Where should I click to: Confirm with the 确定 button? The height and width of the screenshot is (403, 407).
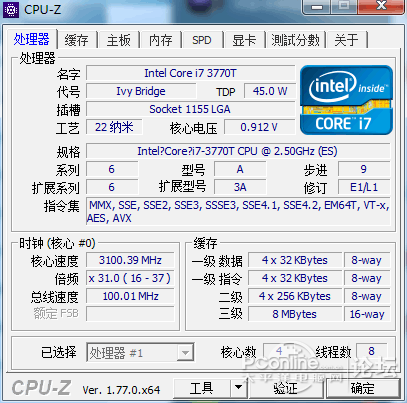click(x=363, y=388)
